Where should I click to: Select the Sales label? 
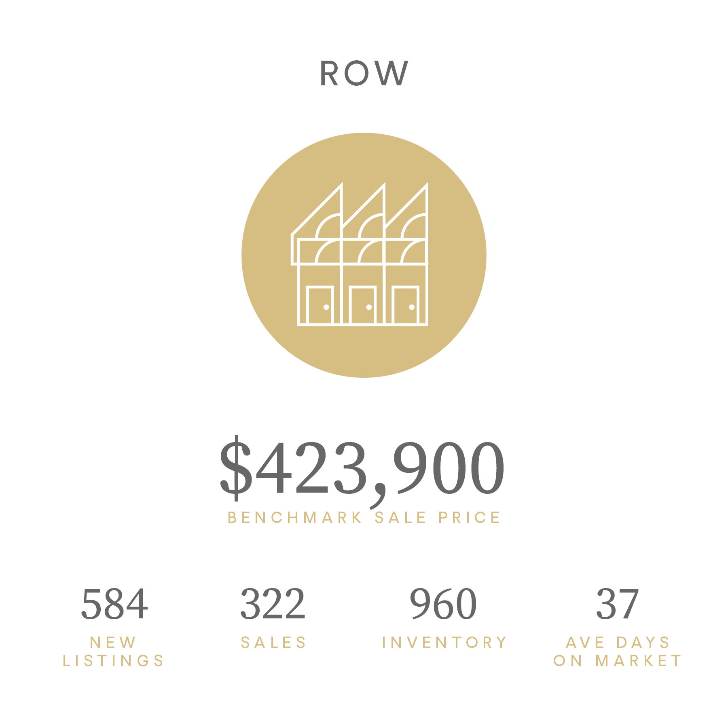coord(274,642)
